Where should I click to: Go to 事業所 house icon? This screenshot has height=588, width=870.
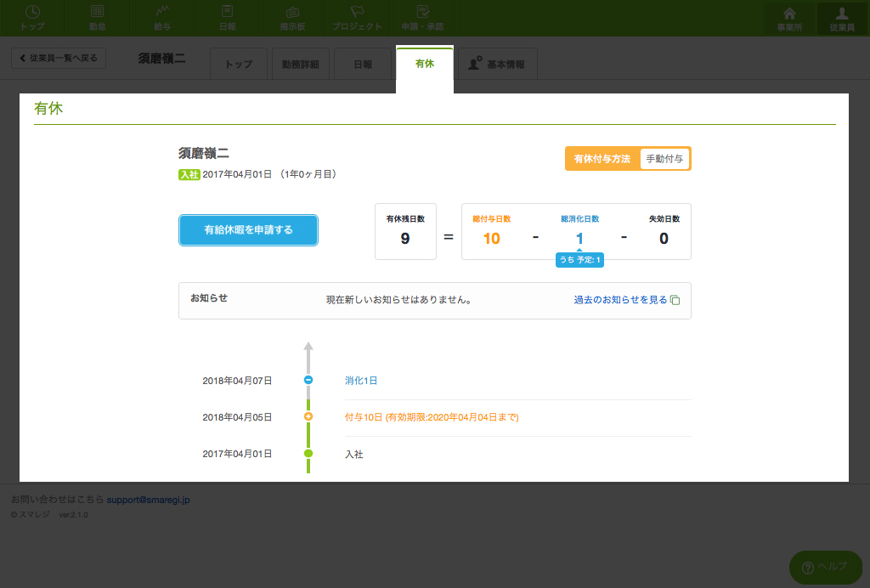click(789, 14)
